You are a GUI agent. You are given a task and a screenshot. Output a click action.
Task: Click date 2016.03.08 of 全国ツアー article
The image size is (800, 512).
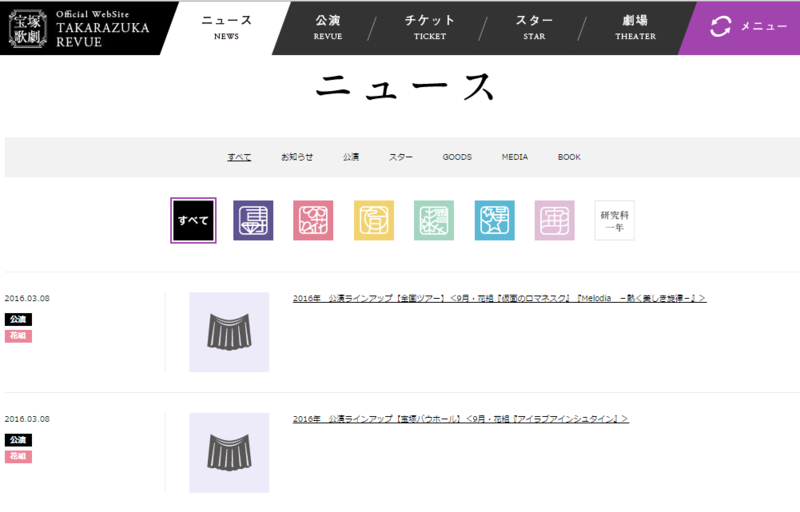coord(27,298)
